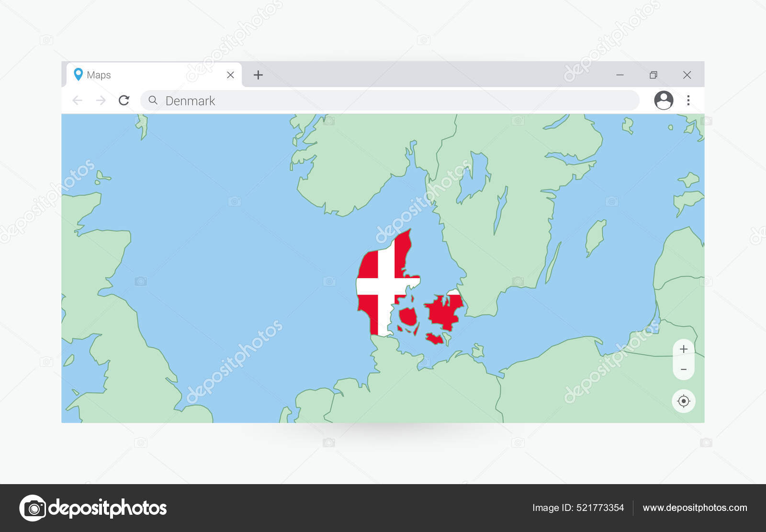
Task: Open the user profile account icon
Action: (x=665, y=101)
